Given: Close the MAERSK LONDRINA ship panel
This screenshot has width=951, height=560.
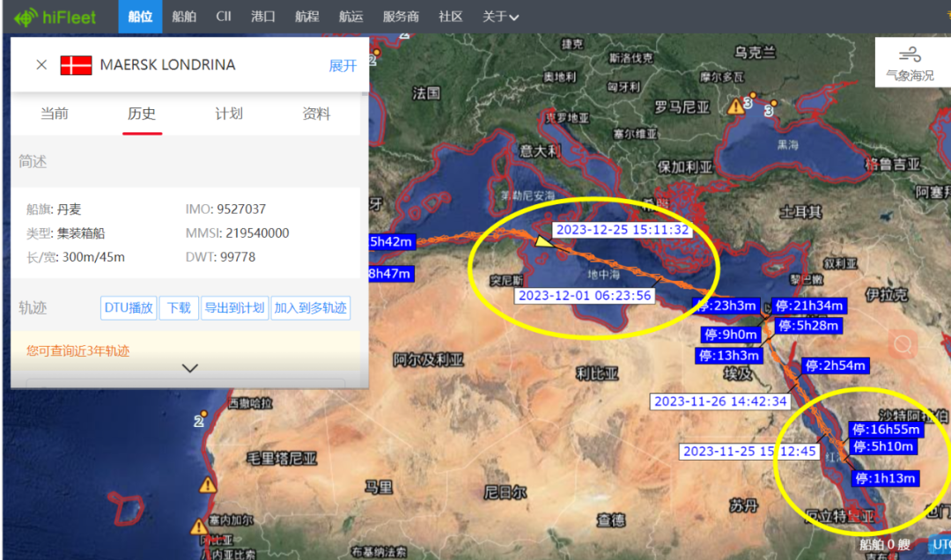Looking at the screenshot, I should pyautogui.click(x=41, y=65).
